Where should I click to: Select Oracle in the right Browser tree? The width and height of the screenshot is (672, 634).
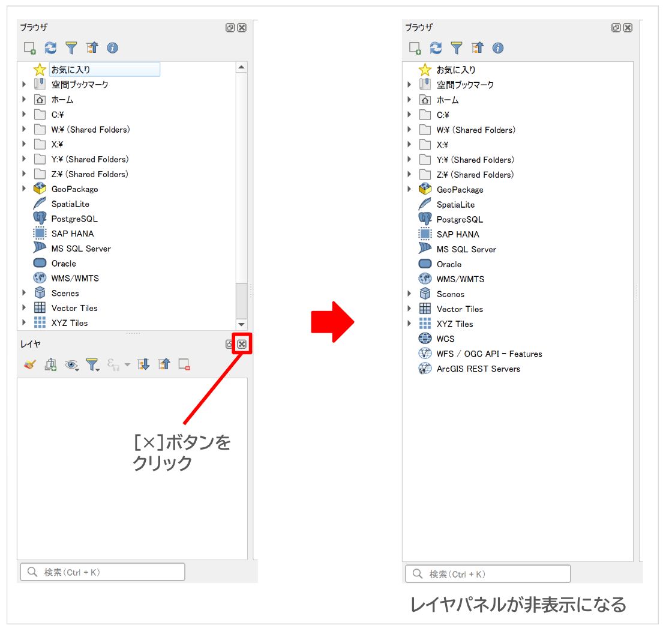(449, 264)
